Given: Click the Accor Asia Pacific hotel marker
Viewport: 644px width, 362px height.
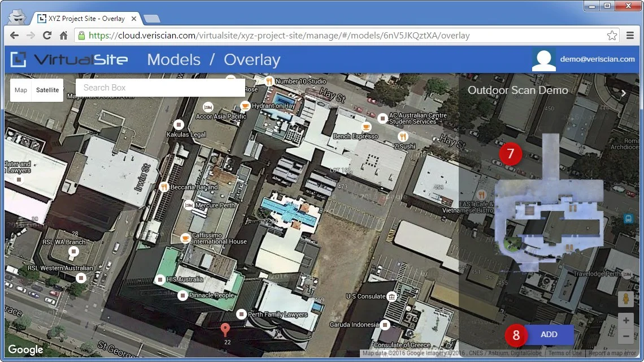Looking at the screenshot, I should (x=208, y=107).
